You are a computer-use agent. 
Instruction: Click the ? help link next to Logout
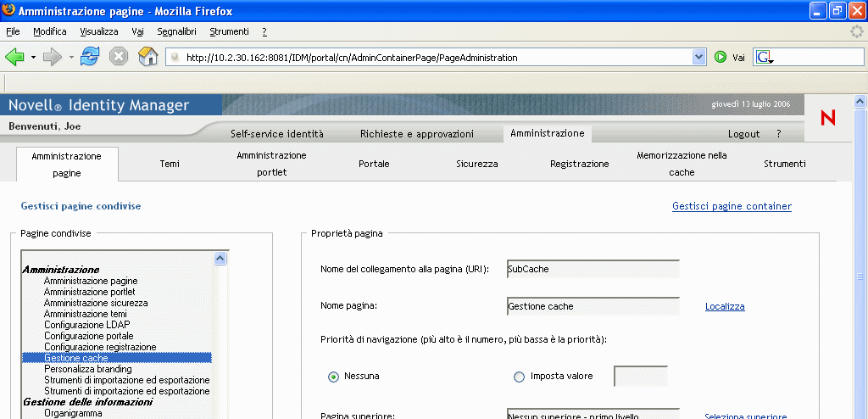coord(779,134)
